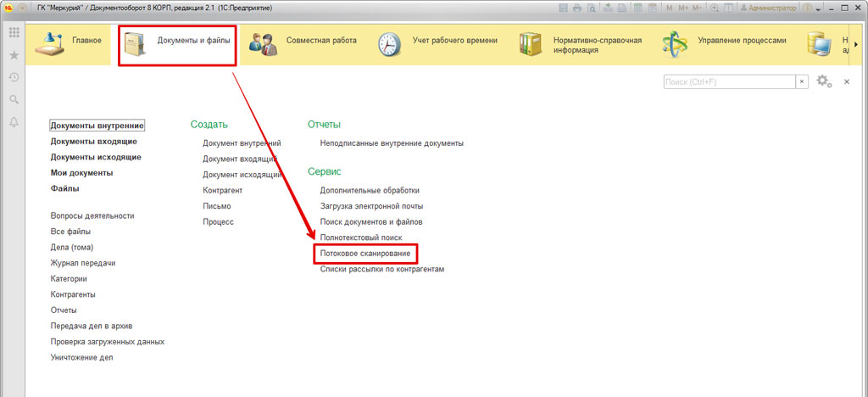Open the 1C main menu dropdown button
Screen dimensions: 868x397
(x=23, y=8)
